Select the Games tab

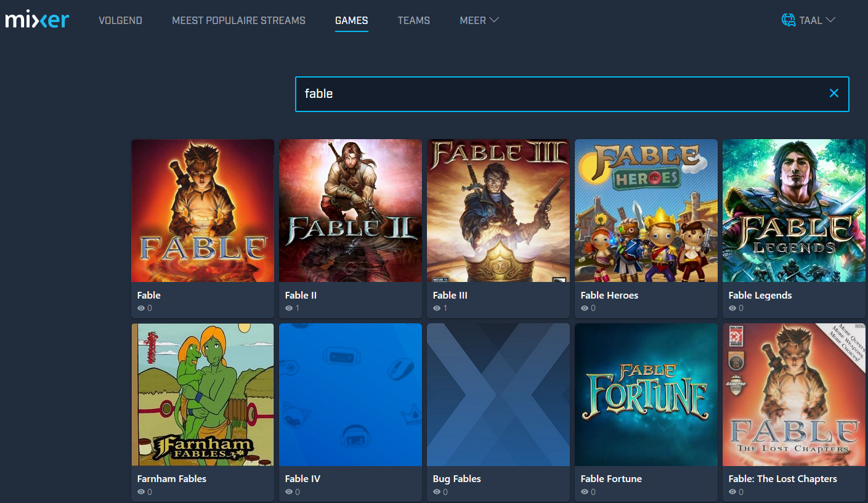tap(352, 20)
